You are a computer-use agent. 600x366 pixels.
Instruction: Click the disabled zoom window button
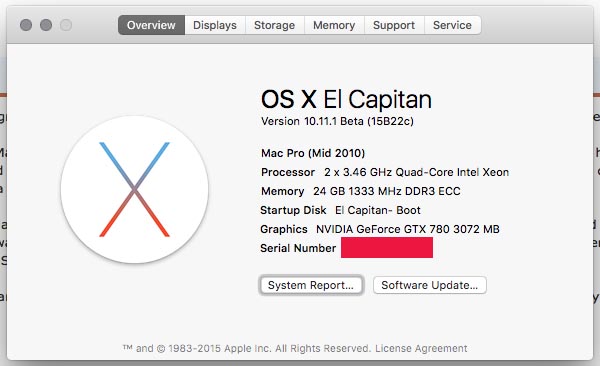coord(66,25)
